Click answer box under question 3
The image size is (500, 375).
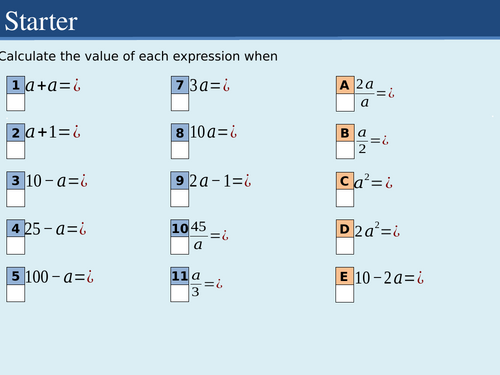pos(16,198)
